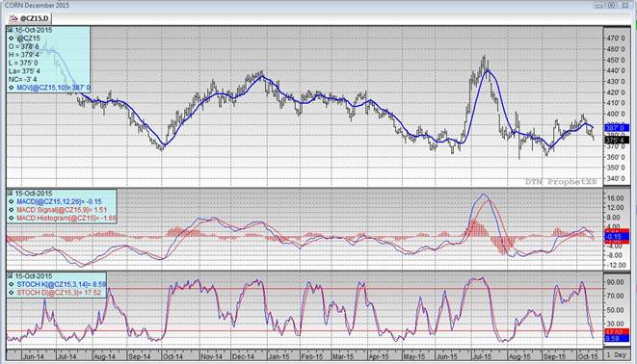Click the La= 375'4 last value

24,71
